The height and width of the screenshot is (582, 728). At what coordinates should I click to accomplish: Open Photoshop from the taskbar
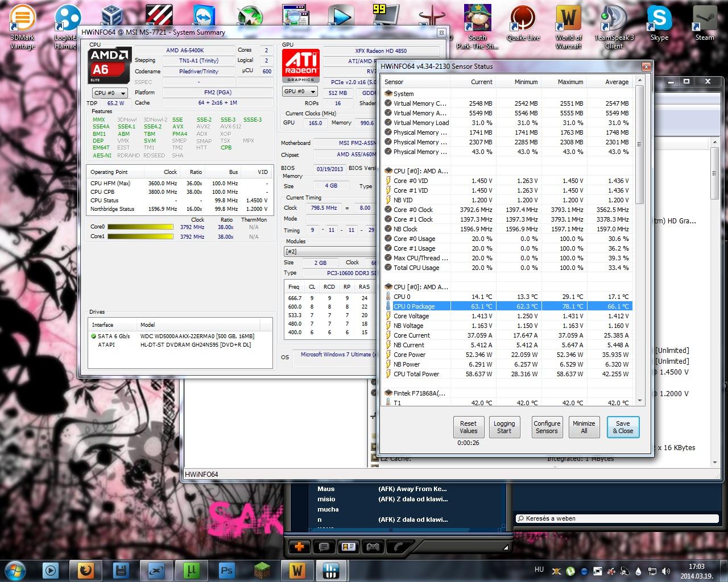227,570
